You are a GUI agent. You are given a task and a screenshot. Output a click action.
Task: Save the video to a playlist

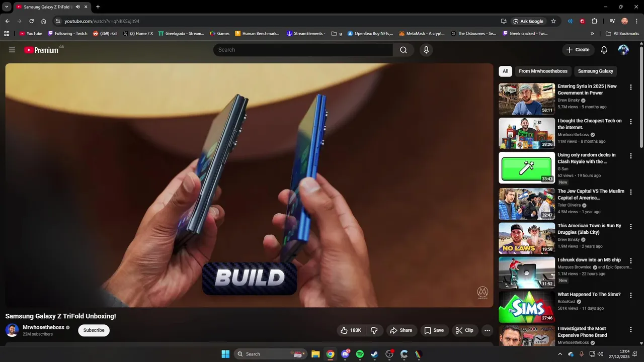[x=434, y=330]
